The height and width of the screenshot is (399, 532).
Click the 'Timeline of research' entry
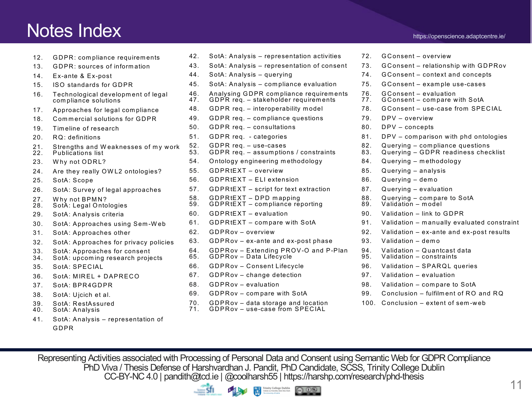[x=86, y=128]
